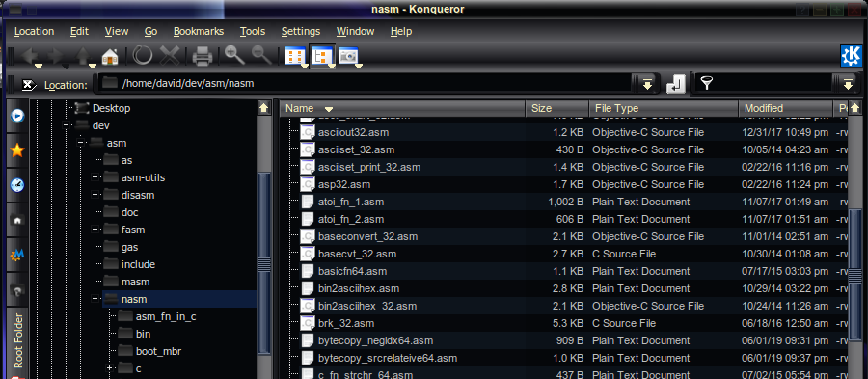Collapse the dev folder tree node
The height and width of the screenshot is (379, 868).
(67, 125)
